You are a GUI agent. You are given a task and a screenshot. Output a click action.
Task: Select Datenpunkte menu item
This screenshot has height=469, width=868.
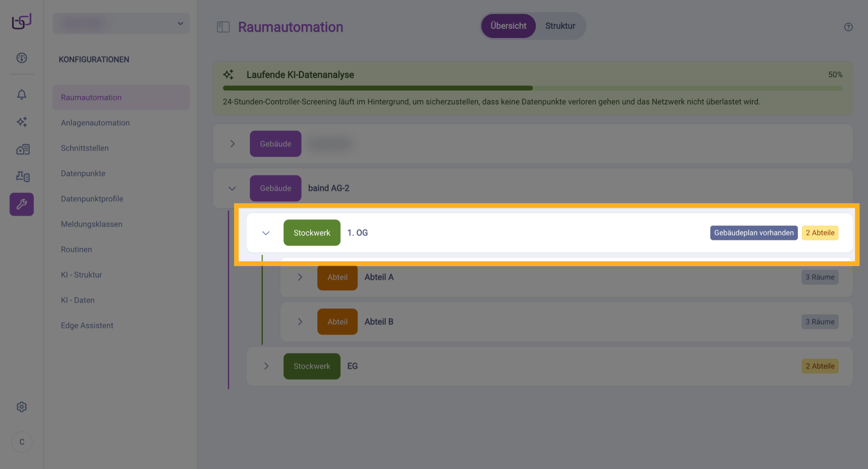coord(83,174)
